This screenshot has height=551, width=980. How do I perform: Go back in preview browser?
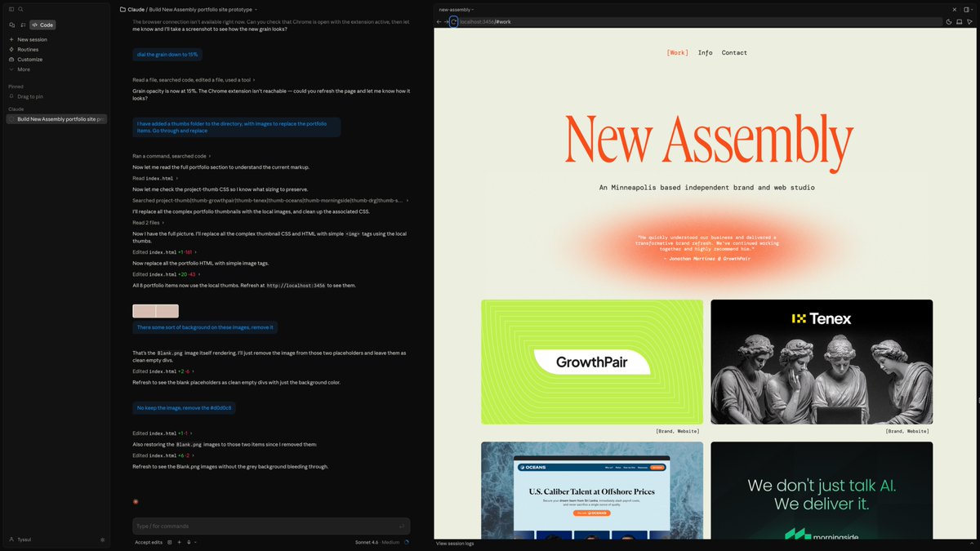439,21
